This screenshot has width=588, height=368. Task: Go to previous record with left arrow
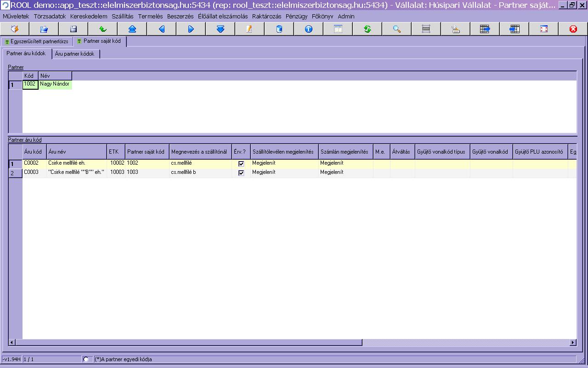point(162,29)
